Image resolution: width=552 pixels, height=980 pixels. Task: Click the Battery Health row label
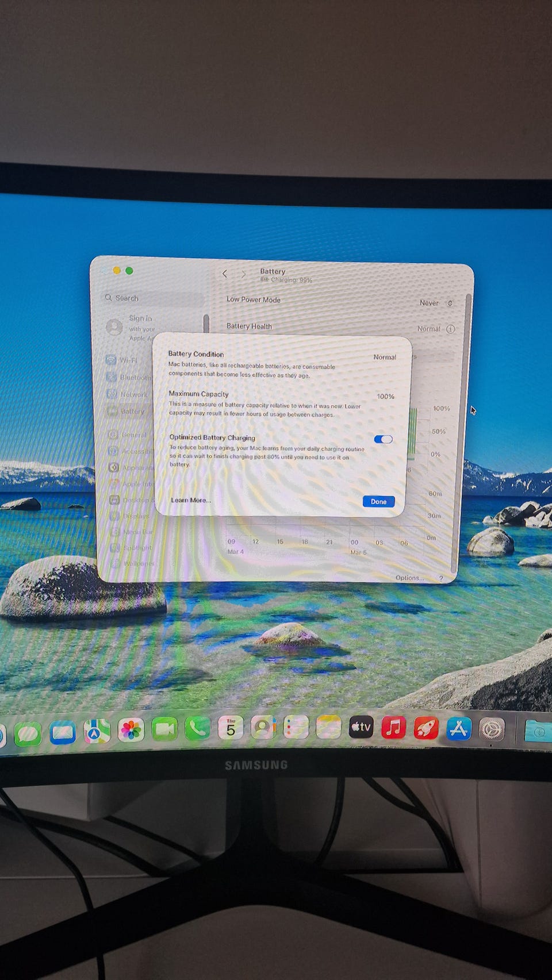click(249, 326)
